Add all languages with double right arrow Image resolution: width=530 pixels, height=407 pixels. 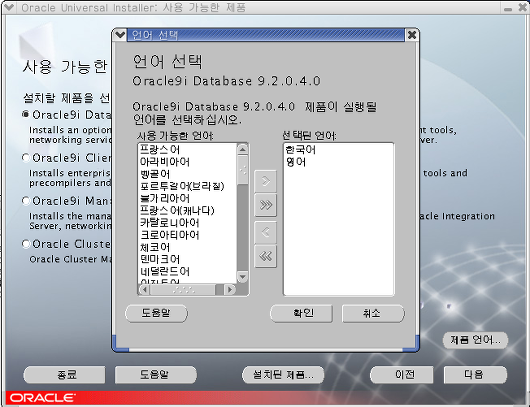tap(265, 205)
